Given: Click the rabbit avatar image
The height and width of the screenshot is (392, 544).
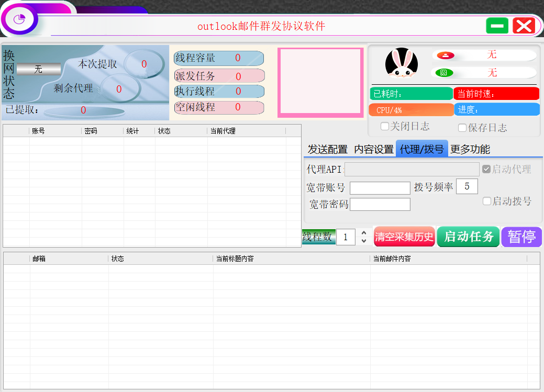Looking at the screenshot, I should (401, 64).
